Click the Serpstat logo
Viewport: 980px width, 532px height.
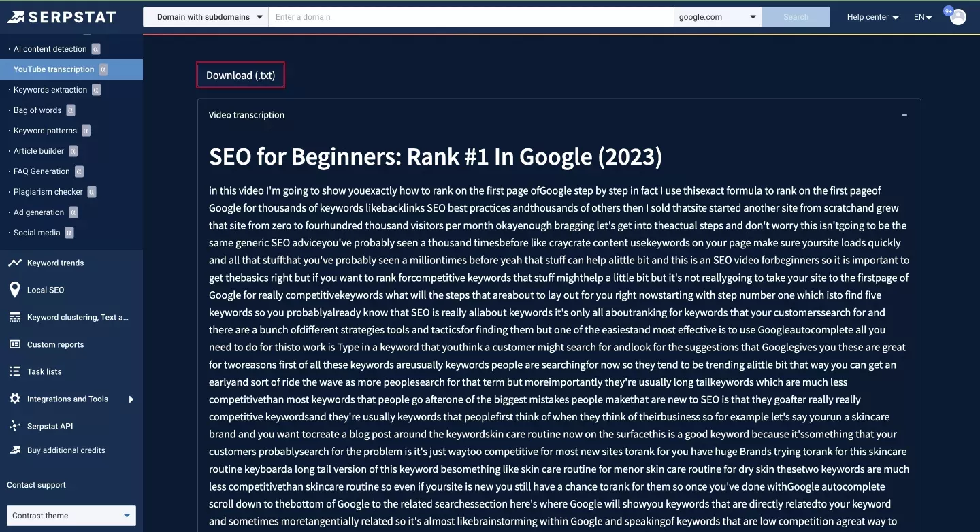[61, 17]
